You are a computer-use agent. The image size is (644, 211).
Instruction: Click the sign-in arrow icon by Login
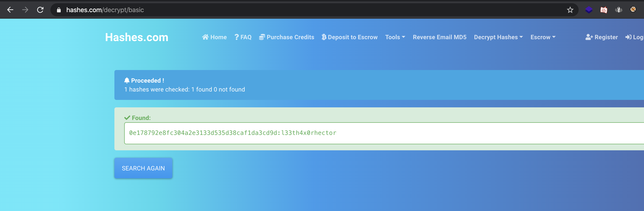[628, 37]
